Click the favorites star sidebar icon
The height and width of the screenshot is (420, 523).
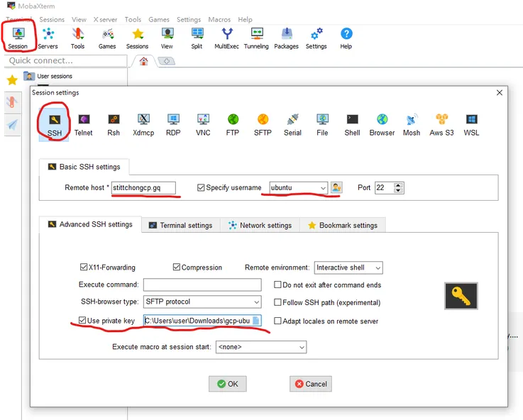[12, 80]
